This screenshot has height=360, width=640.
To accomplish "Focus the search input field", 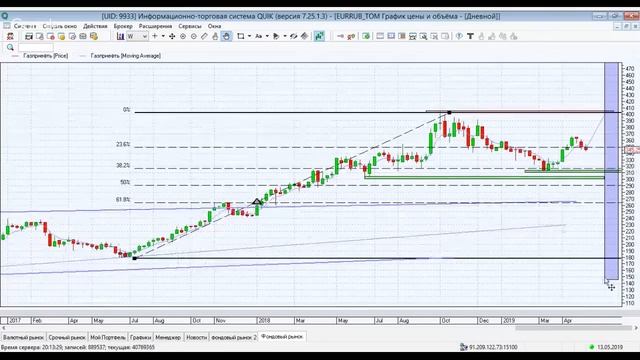I will [x=36, y=47].
